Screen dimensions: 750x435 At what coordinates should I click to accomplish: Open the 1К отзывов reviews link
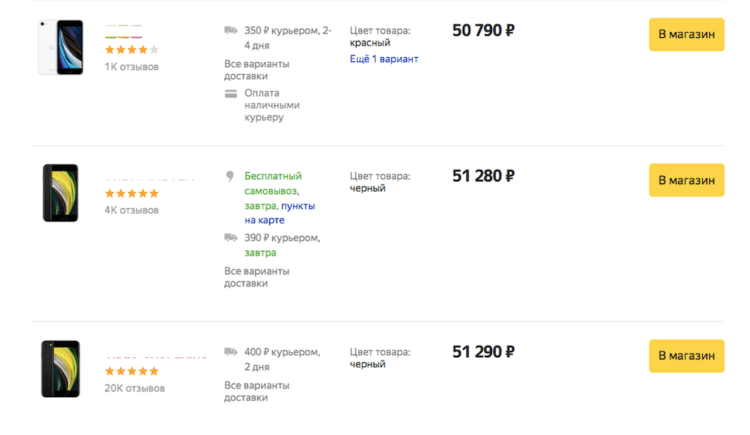(132, 67)
